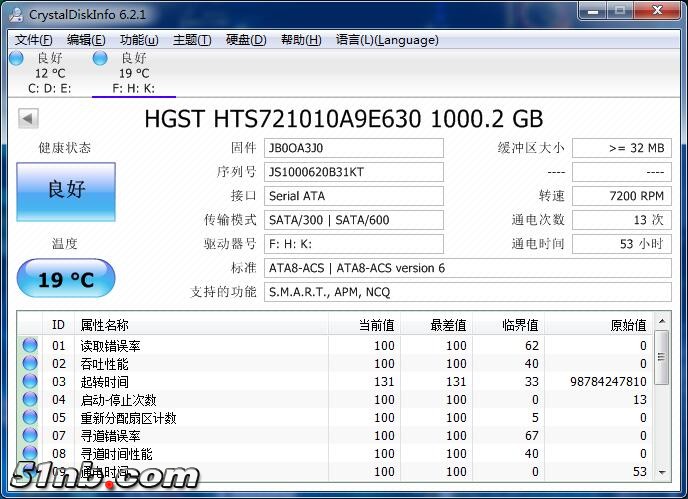Click status orb for attribute 07 seek error rate

[x=30, y=436]
